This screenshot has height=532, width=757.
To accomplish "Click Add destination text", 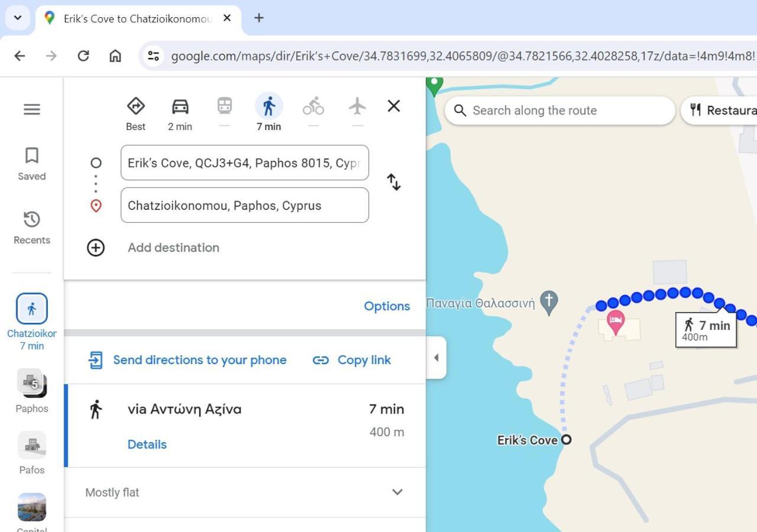I will point(173,248).
